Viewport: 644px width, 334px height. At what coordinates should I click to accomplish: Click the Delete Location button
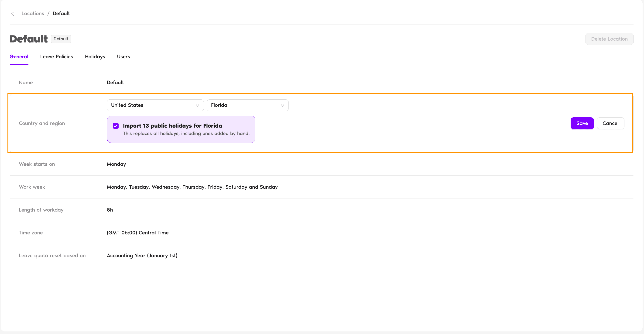(x=609, y=39)
